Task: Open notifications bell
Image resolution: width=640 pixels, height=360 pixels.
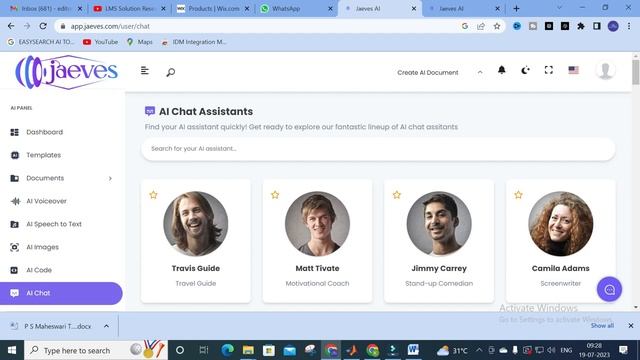Action: pos(502,70)
